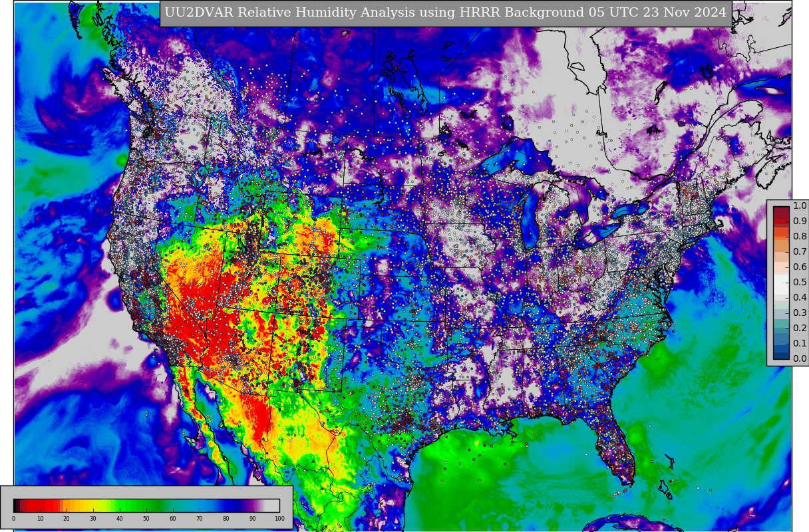The width and height of the screenshot is (809, 532).
Task: Click the 0.2 label on the right colorbar
Action: pos(800,329)
